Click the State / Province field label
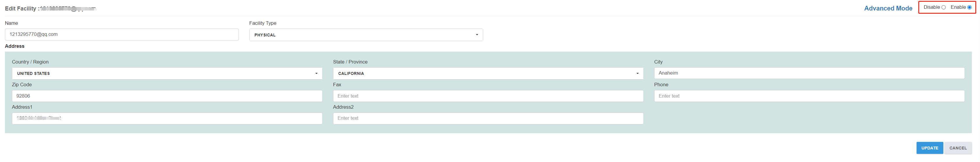Viewport: 980px width, 162px height. point(350,62)
